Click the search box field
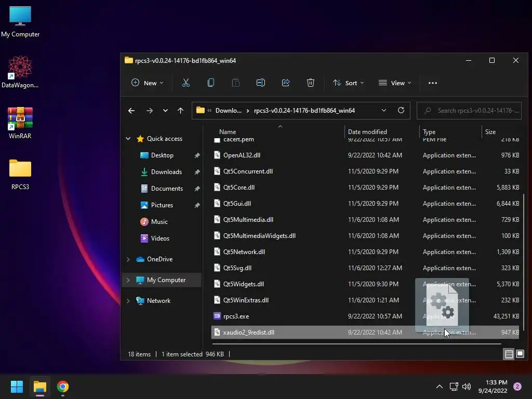The image size is (532, 399). (469, 111)
